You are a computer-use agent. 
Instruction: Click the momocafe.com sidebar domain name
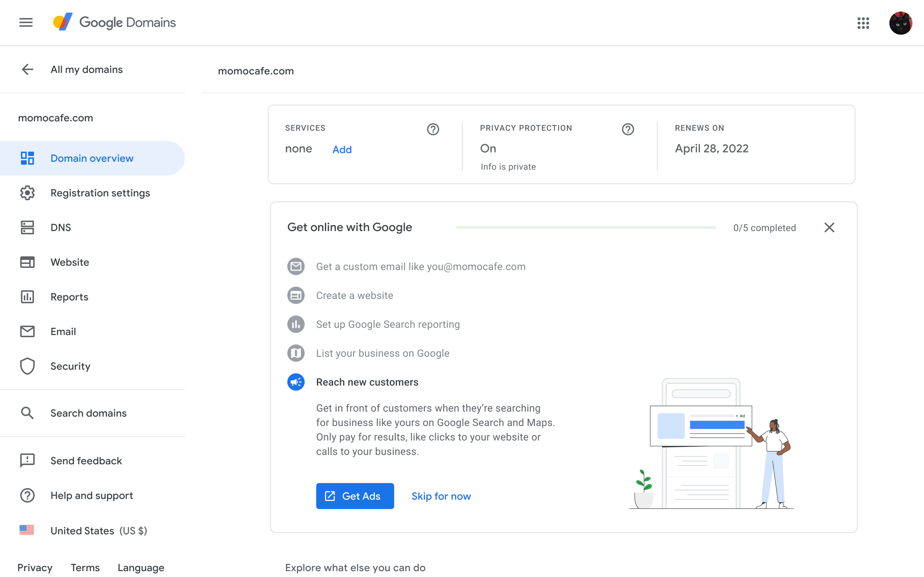[56, 118]
